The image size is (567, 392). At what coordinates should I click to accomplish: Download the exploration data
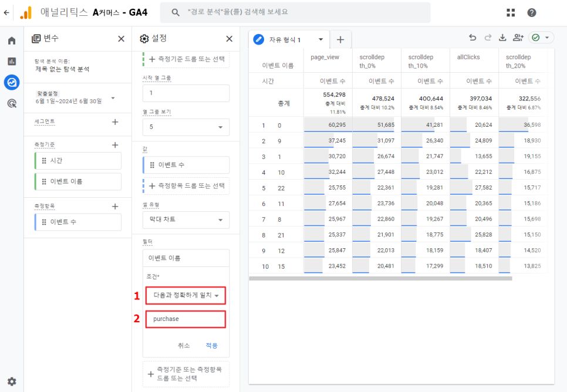[x=502, y=37]
